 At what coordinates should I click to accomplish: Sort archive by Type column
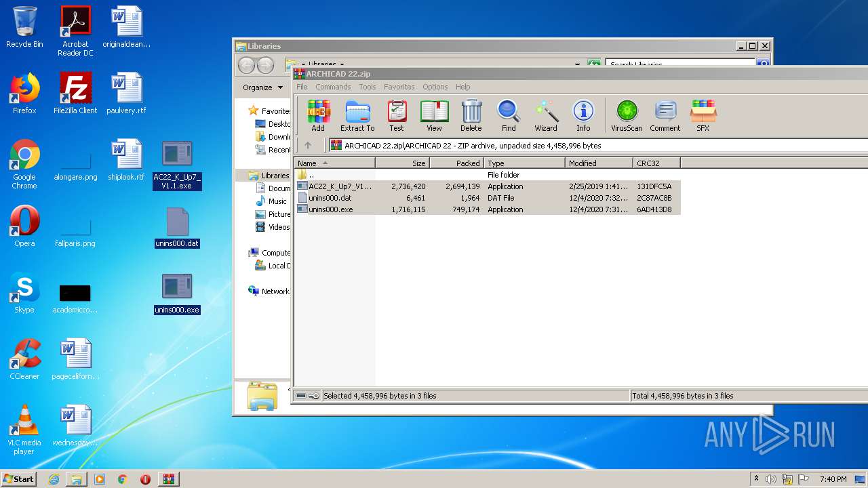[525, 163]
